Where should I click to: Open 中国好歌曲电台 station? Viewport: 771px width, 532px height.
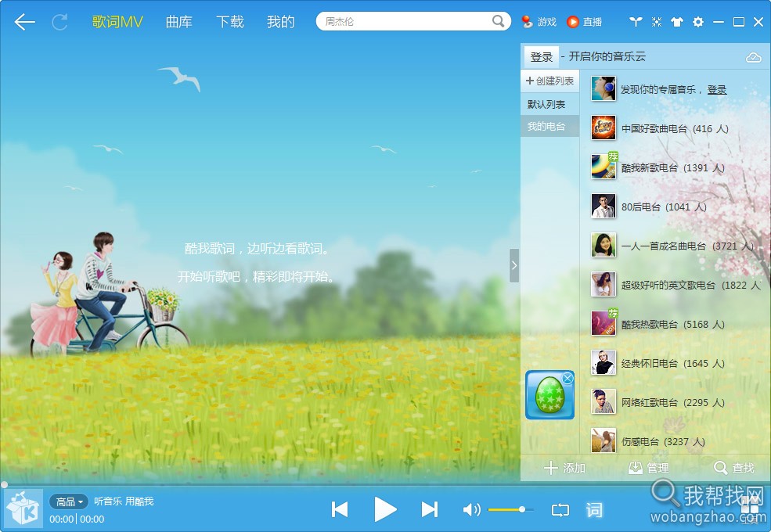click(x=676, y=129)
